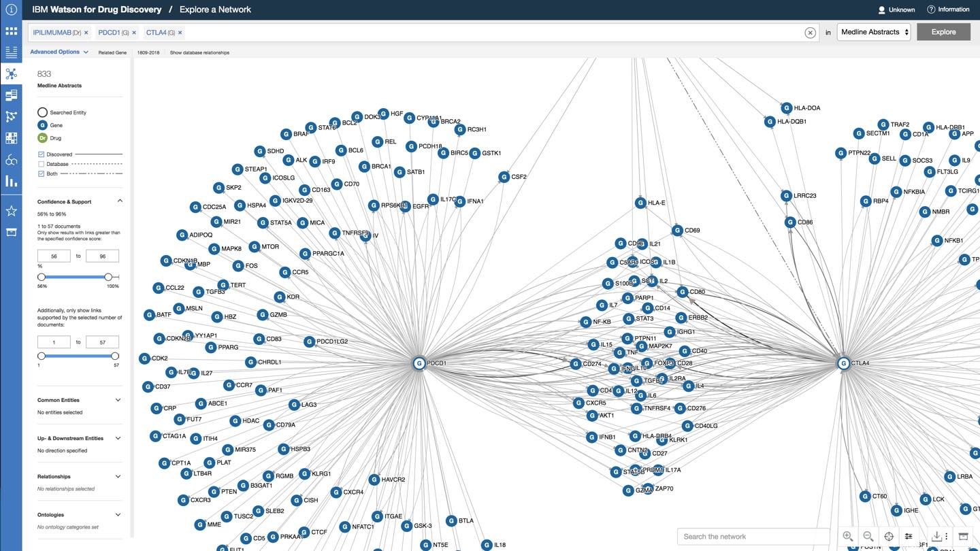Open the filter settings sliders icon
This screenshot has height=551, width=980.
[x=909, y=537]
